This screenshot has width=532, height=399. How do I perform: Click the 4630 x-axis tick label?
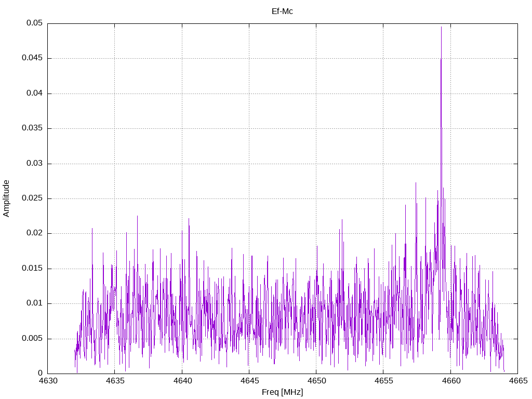[48, 381]
